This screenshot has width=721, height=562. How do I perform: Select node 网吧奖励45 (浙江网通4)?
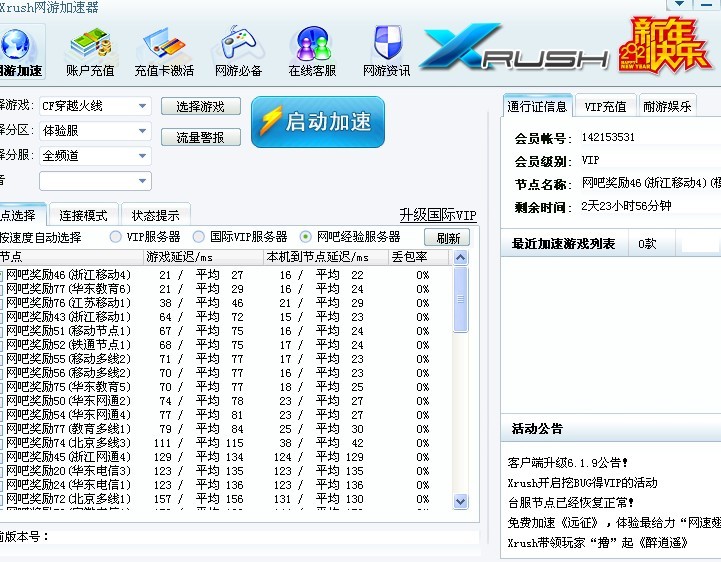pos(68,457)
